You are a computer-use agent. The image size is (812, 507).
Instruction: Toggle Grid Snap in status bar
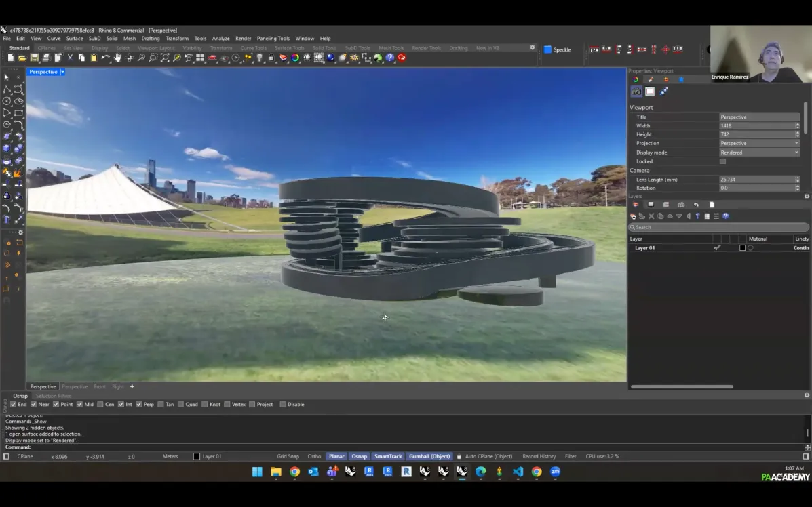[288, 457]
